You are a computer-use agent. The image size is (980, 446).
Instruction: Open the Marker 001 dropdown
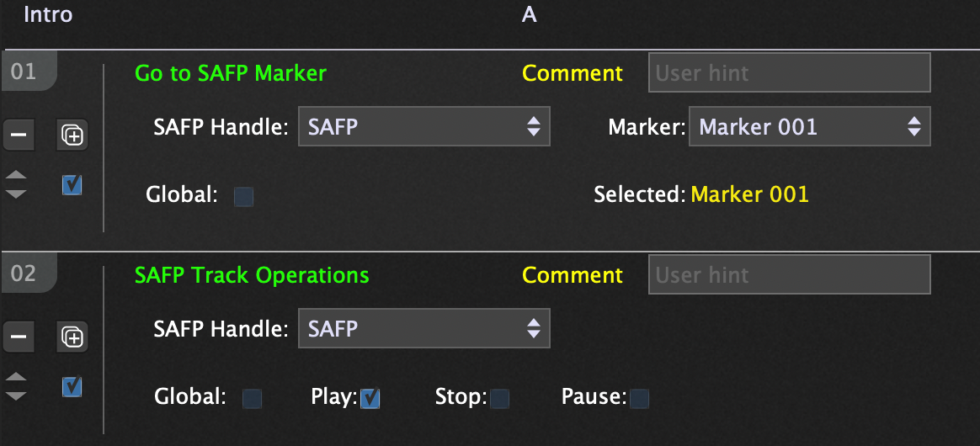pos(809,127)
